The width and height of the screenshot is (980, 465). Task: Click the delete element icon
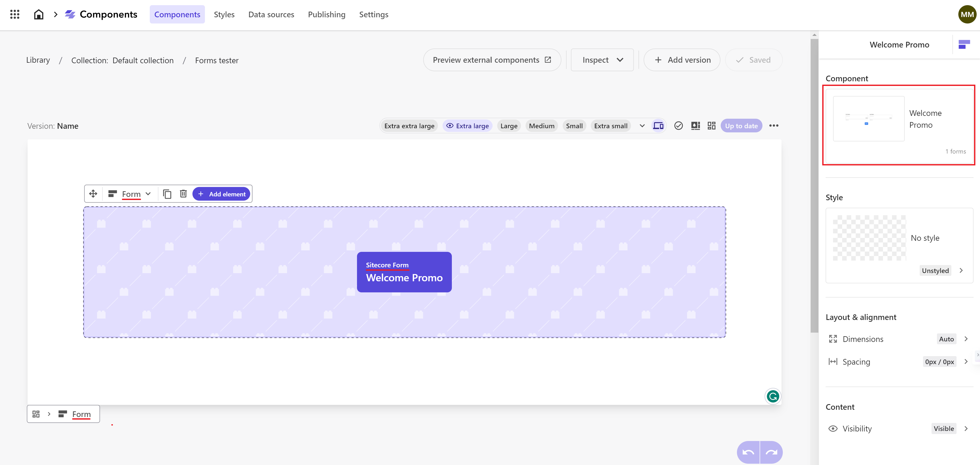pos(184,193)
